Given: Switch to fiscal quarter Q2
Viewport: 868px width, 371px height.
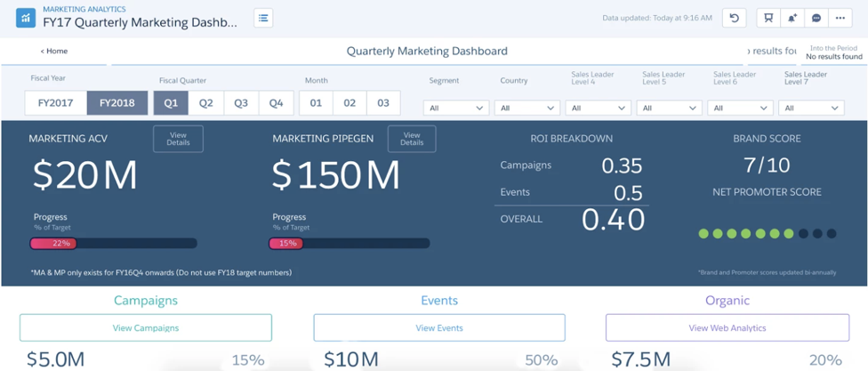Looking at the screenshot, I should pyautogui.click(x=206, y=103).
